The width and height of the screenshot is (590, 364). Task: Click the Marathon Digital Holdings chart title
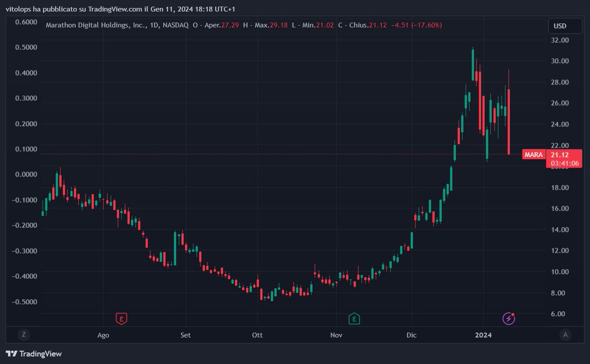117,25
